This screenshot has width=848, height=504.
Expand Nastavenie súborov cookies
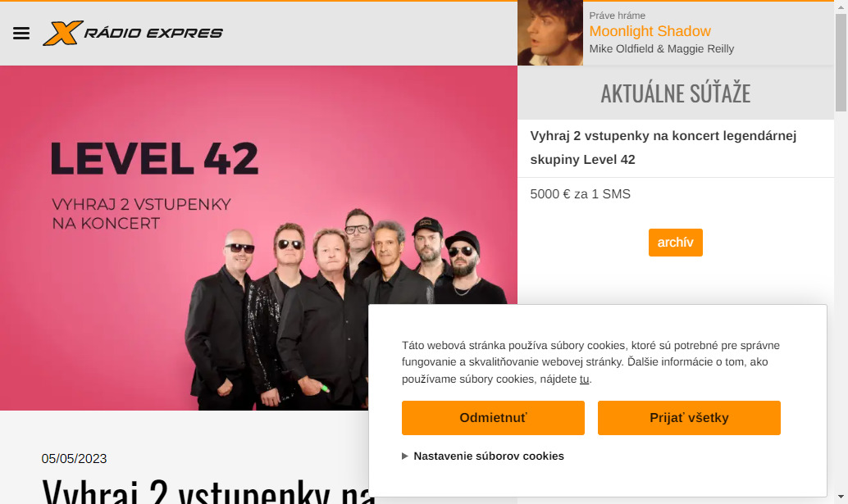point(488,456)
